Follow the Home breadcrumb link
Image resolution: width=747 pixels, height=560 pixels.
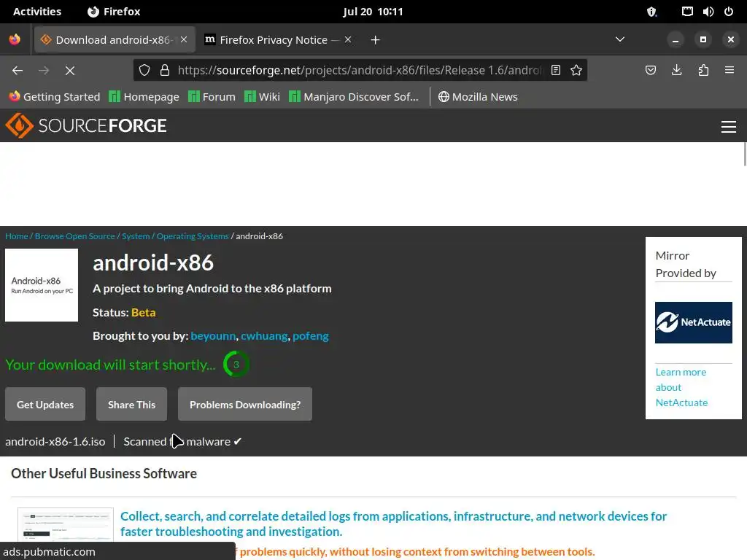pos(17,236)
